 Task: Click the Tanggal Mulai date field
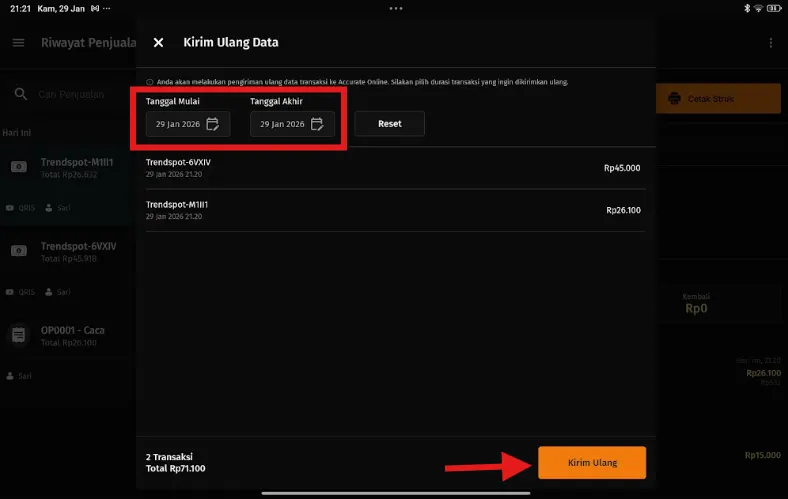coord(188,124)
